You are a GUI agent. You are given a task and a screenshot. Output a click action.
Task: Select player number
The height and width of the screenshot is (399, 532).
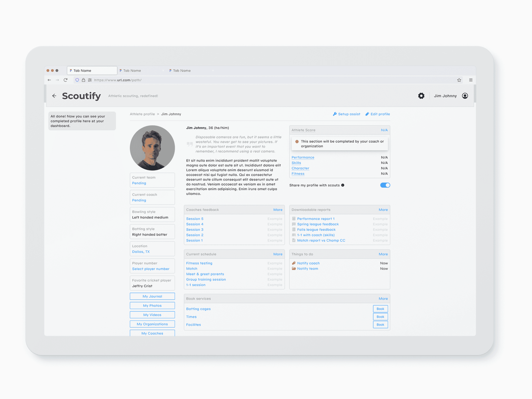point(150,269)
